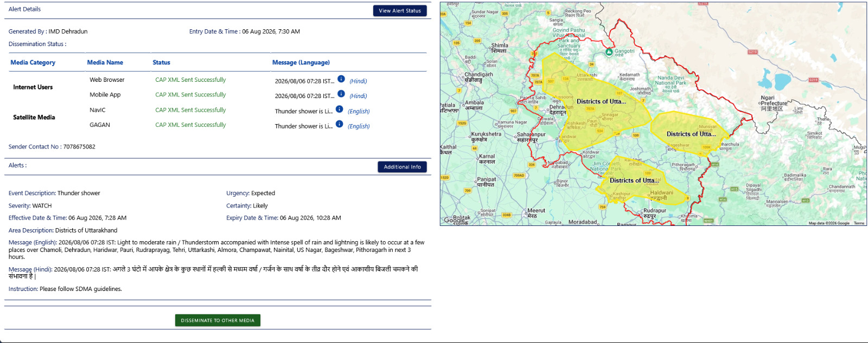Click the Message (Language) column header
The width and height of the screenshot is (868, 343).
tap(301, 62)
